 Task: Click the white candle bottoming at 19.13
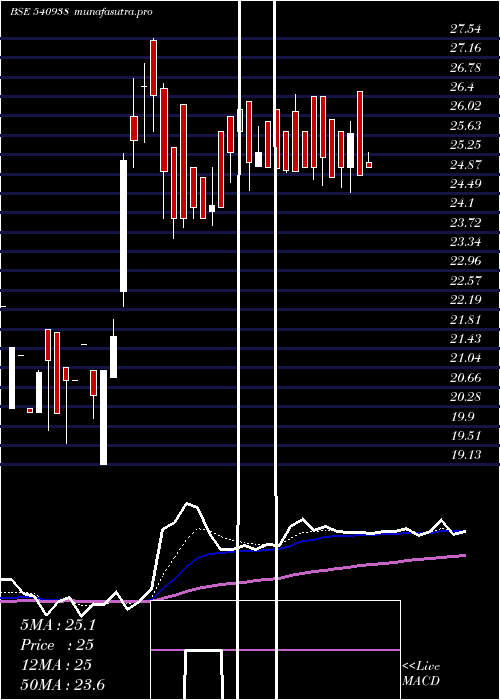[103, 417]
